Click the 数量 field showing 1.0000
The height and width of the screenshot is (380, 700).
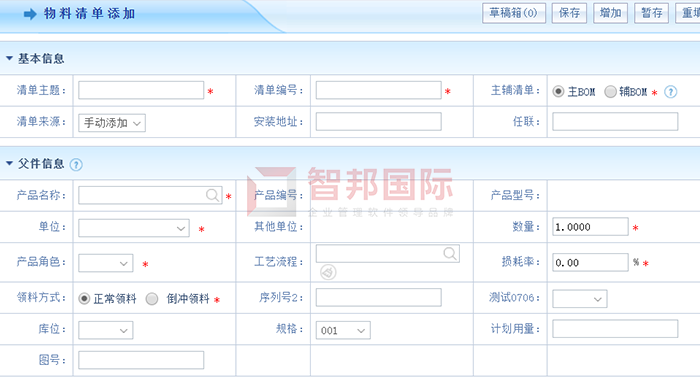click(x=590, y=227)
